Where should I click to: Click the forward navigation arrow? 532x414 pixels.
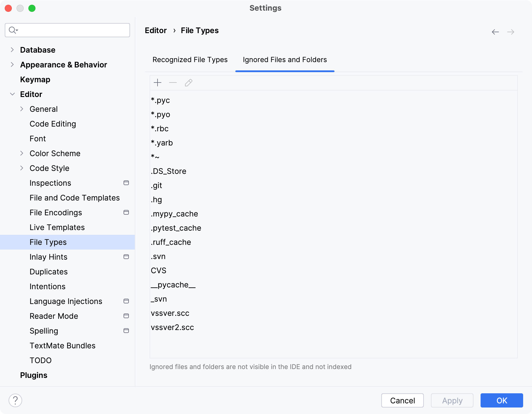pos(510,32)
